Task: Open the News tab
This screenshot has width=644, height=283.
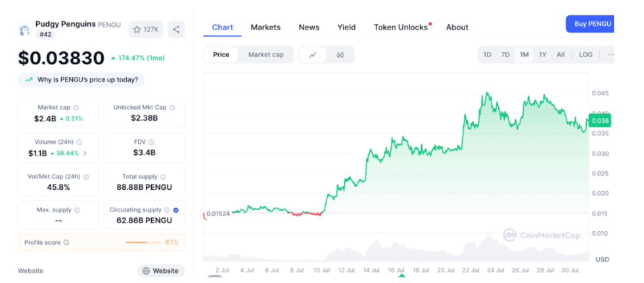Action: [309, 28]
